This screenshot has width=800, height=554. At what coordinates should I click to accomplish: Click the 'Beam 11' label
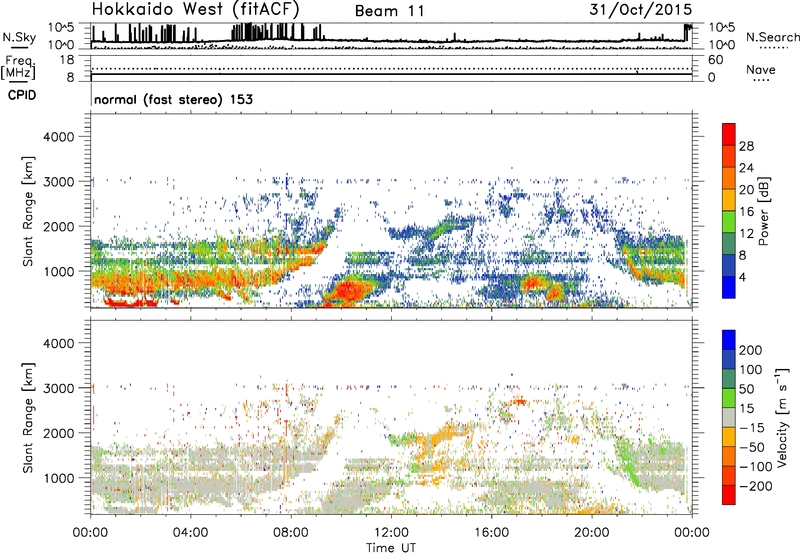pos(389,11)
